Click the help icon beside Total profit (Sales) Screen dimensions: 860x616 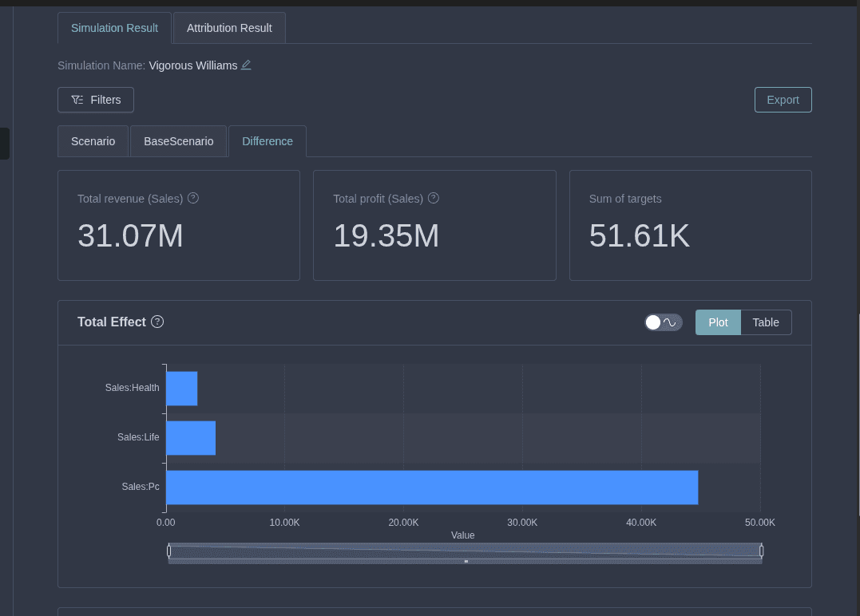(433, 198)
